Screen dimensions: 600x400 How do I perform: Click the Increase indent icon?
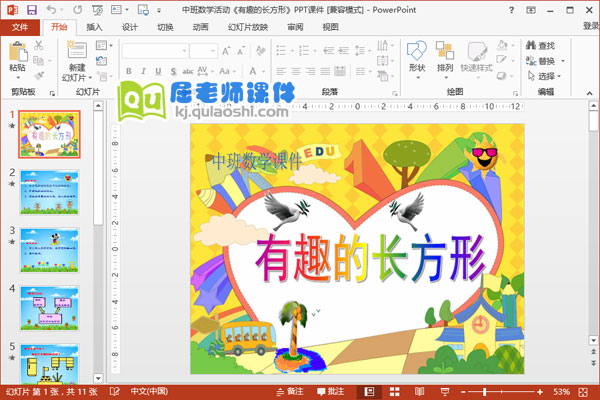point(344,51)
